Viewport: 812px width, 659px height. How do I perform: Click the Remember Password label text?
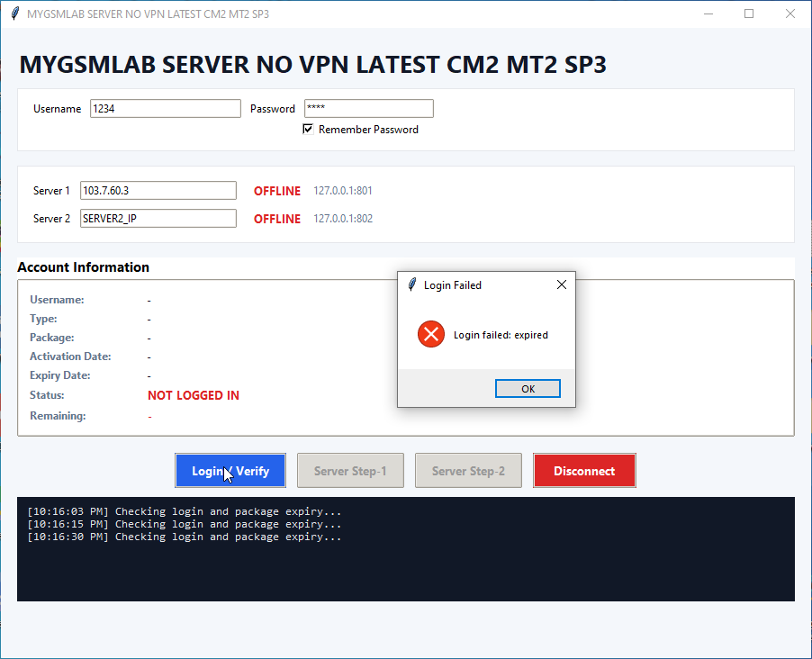(369, 130)
